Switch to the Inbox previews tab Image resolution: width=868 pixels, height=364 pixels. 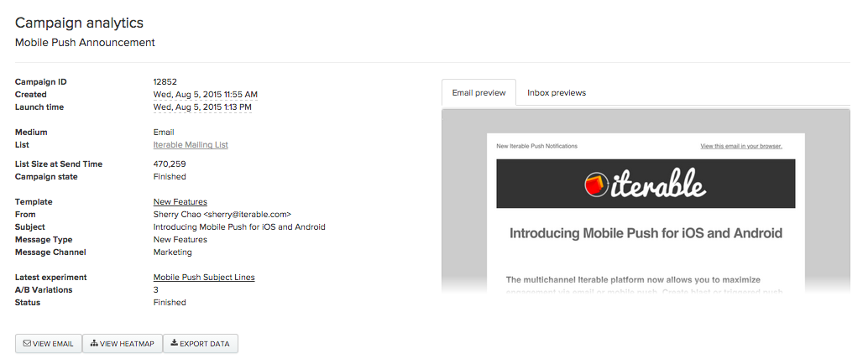(557, 92)
